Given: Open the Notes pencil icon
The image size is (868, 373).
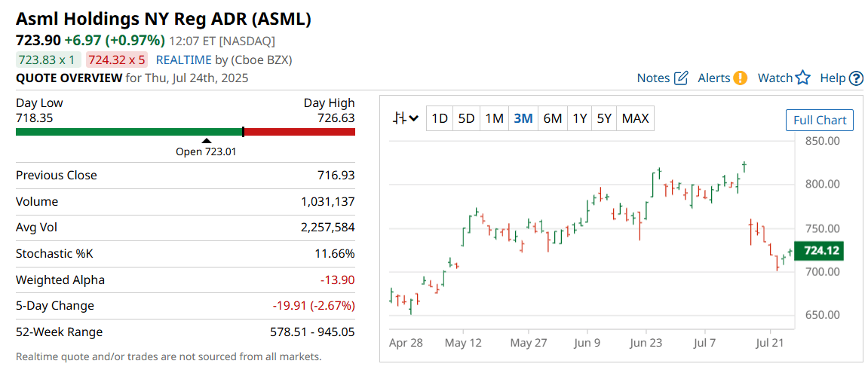Looking at the screenshot, I should tap(681, 78).
